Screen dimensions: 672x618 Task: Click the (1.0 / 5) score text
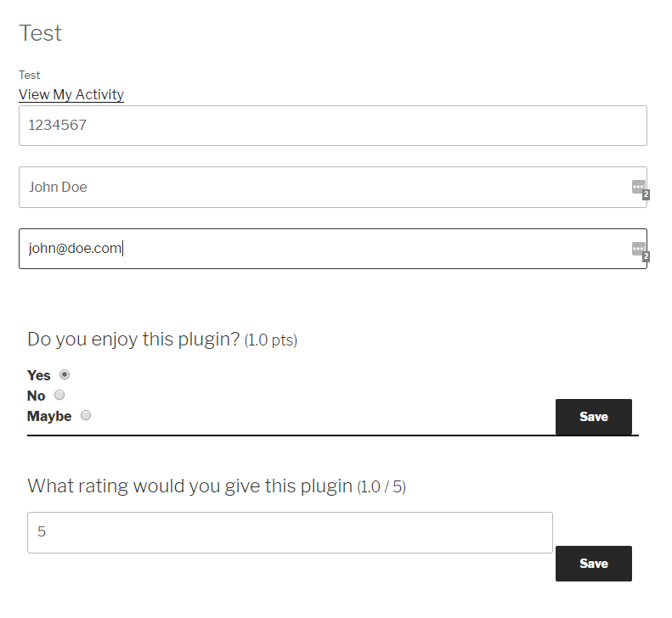(381, 487)
